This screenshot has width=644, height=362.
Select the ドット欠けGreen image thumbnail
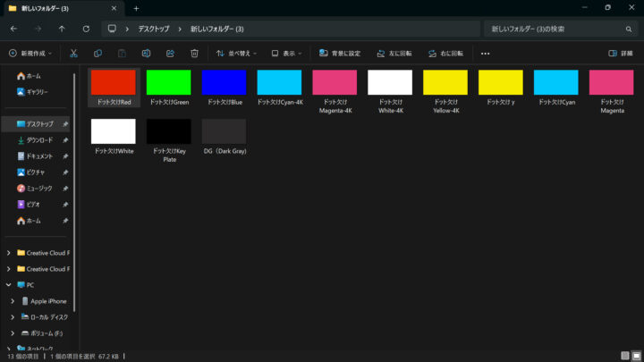click(x=168, y=88)
